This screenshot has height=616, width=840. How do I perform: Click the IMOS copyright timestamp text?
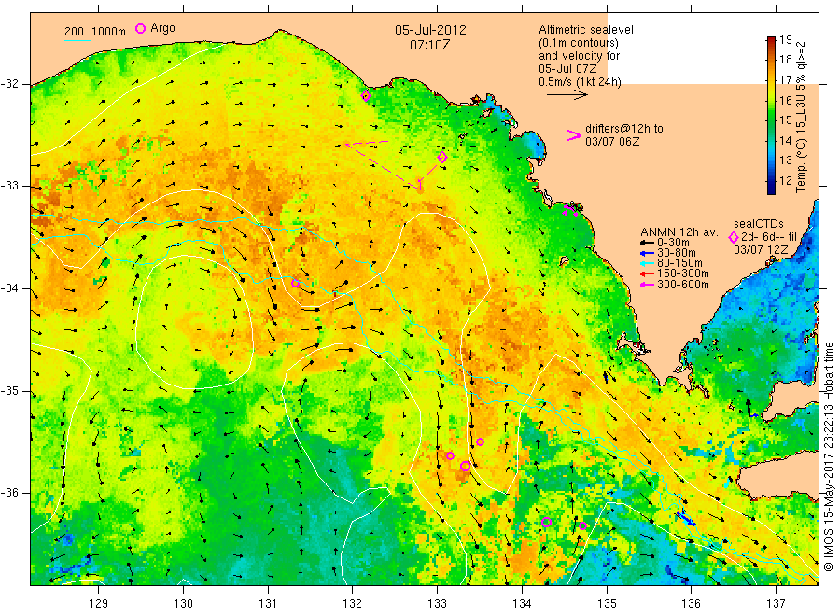click(x=829, y=456)
